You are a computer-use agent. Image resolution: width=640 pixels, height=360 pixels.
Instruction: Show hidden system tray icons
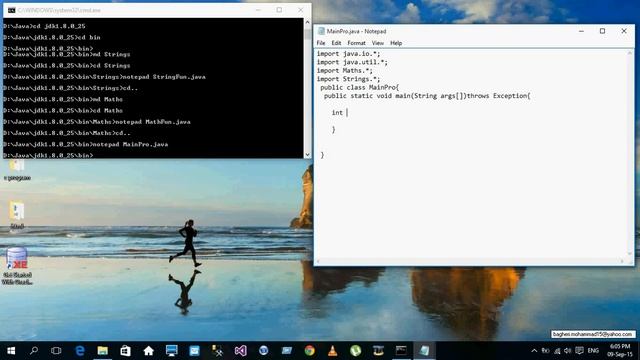tap(534, 351)
